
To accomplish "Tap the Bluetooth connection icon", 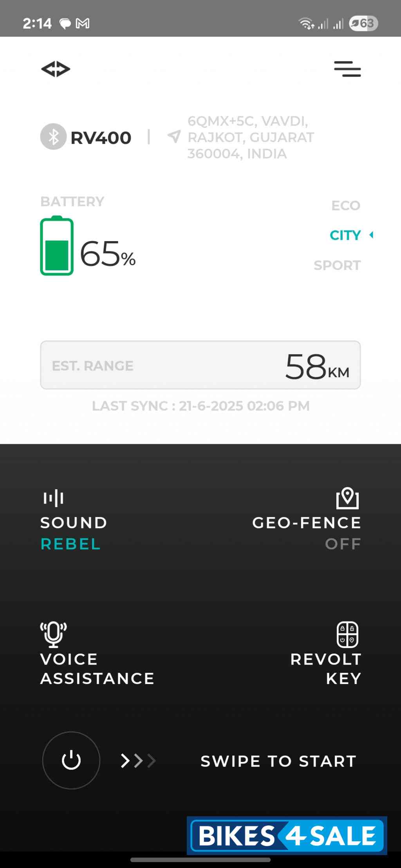I will point(53,137).
